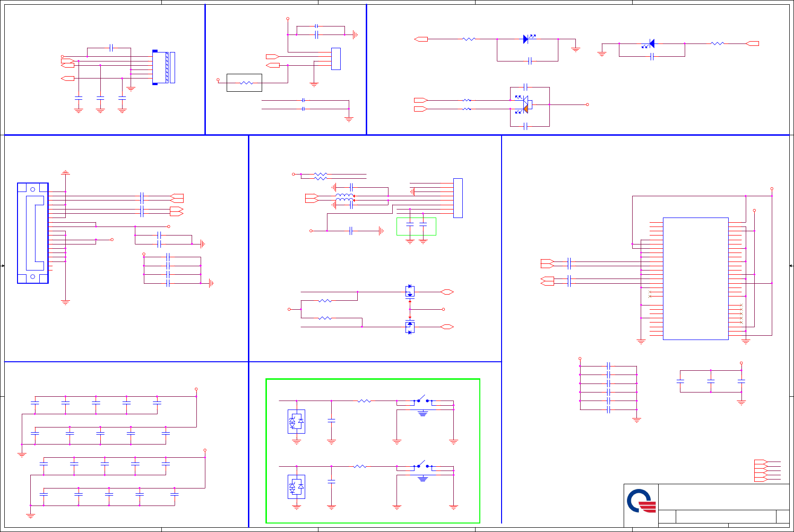
Task: Select the large green box enclosing switch circuits
Action: tap(373, 451)
